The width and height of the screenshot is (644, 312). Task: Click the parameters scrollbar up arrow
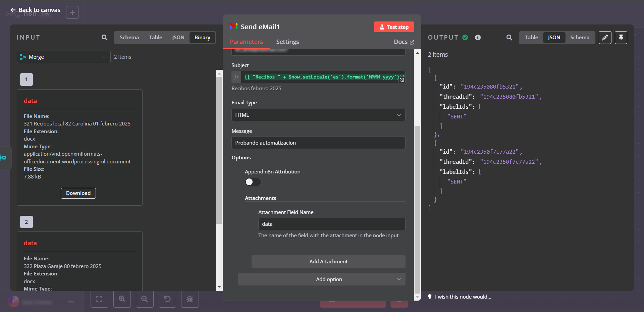point(418,53)
